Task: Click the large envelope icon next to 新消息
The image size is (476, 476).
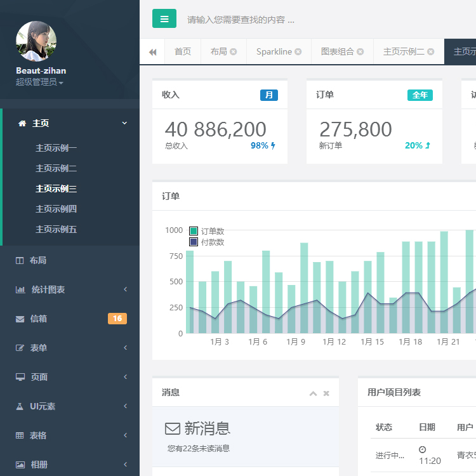Action: (x=173, y=428)
